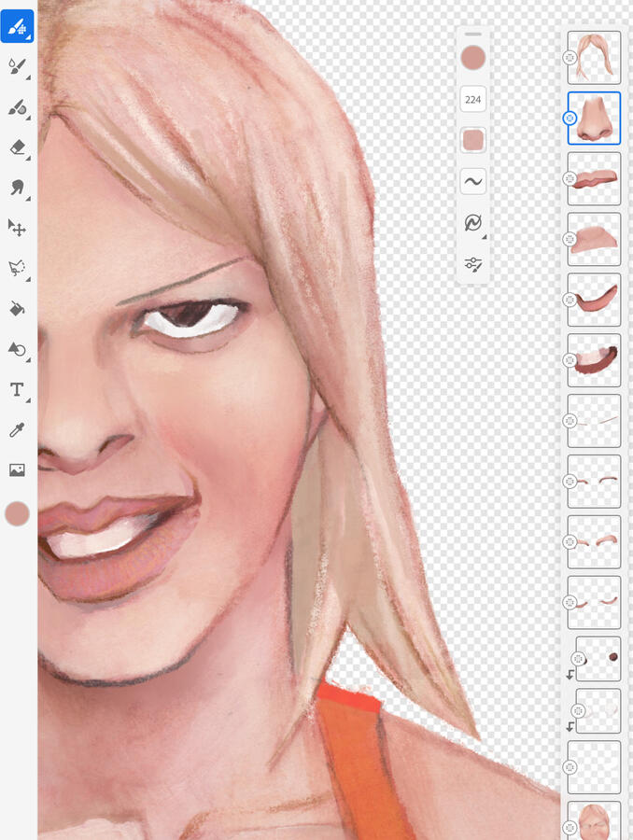Expand the Text tool options
The image size is (633, 840).
[17, 389]
